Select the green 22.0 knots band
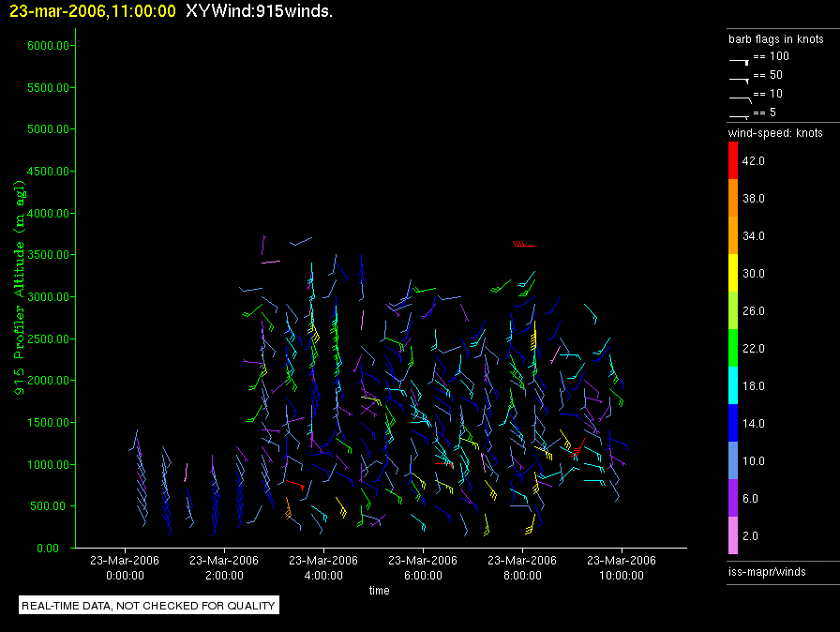840x632 pixels. click(x=733, y=348)
